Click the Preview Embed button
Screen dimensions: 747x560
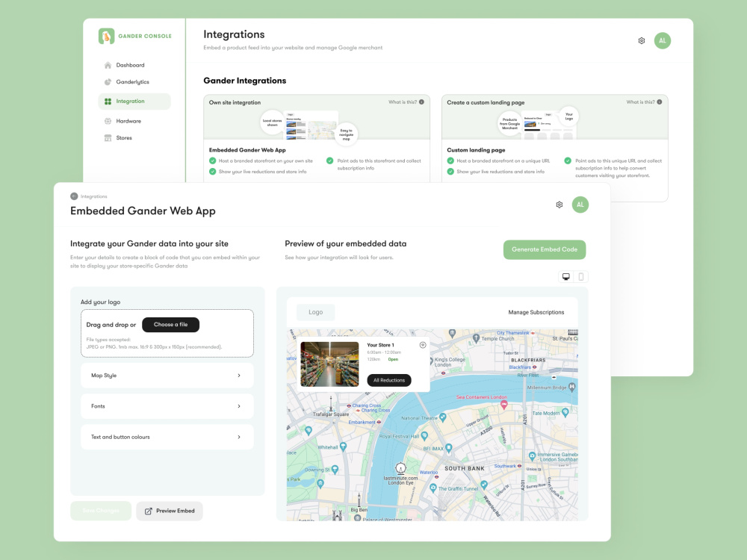(170, 511)
